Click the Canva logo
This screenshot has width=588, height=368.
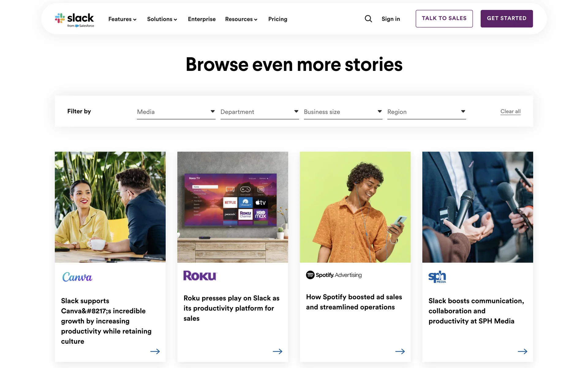(77, 277)
